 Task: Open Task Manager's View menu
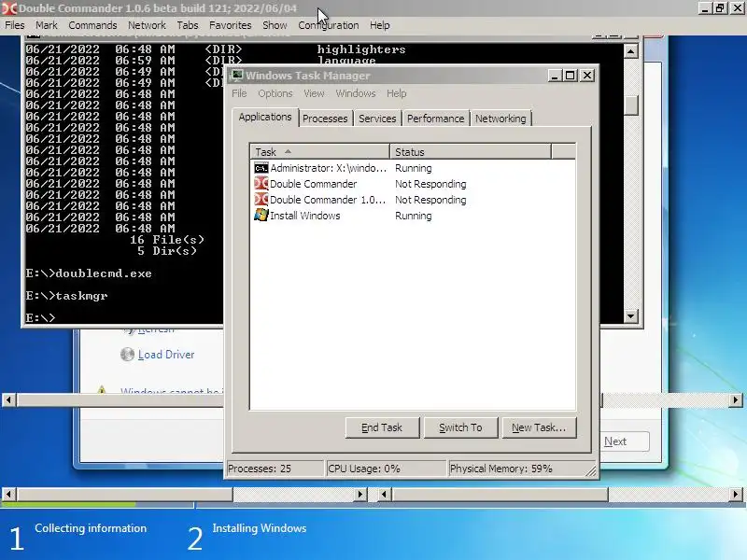pos(314,93)
